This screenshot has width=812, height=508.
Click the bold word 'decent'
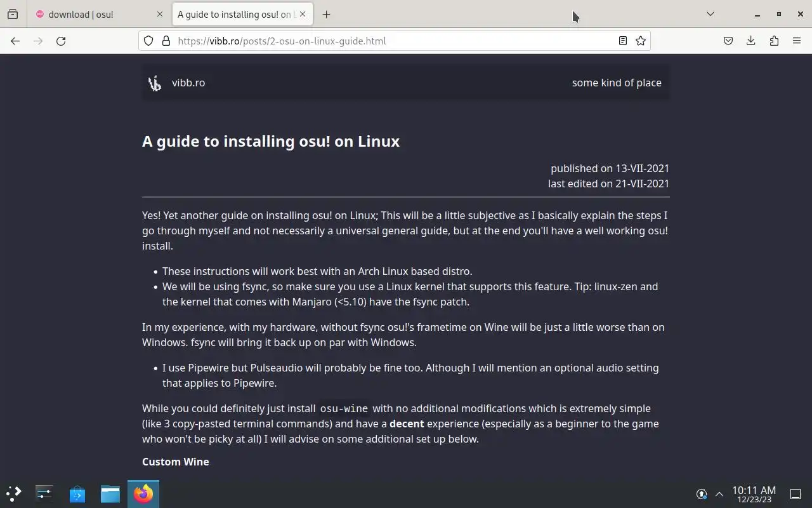407,424
